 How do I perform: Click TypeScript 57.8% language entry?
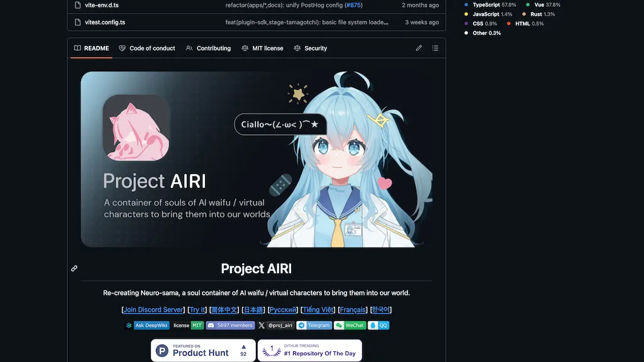tap(490, 5)
